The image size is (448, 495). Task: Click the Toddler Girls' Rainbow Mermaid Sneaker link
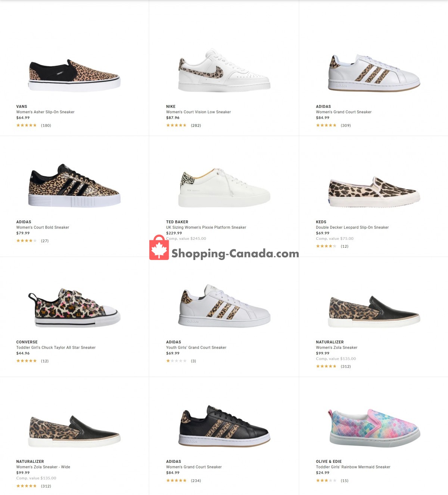pos(353,467)
